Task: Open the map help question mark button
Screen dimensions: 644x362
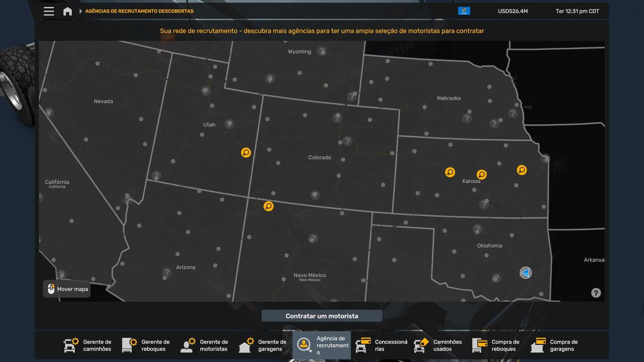Action: 596,293
